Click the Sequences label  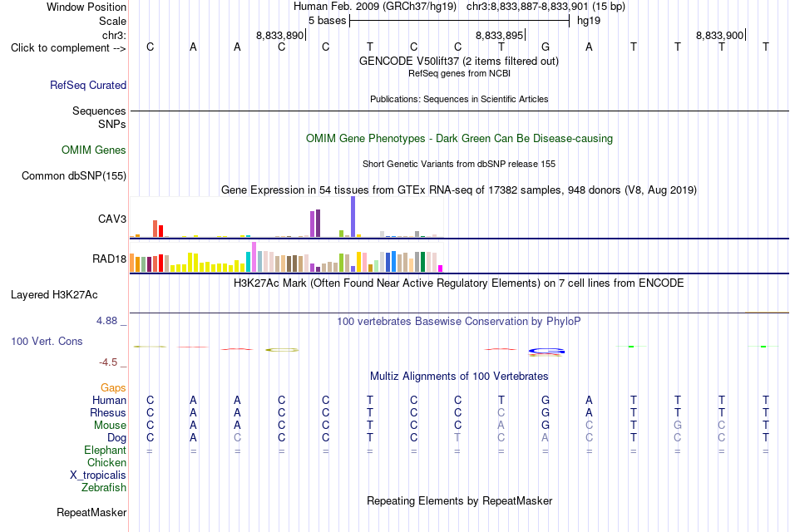[99, 111]
